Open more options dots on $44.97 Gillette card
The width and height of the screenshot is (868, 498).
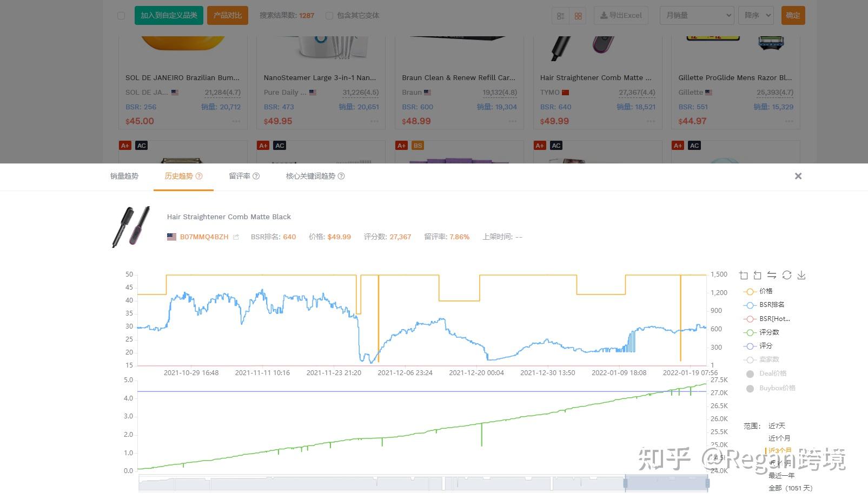[x=789, y=121]
